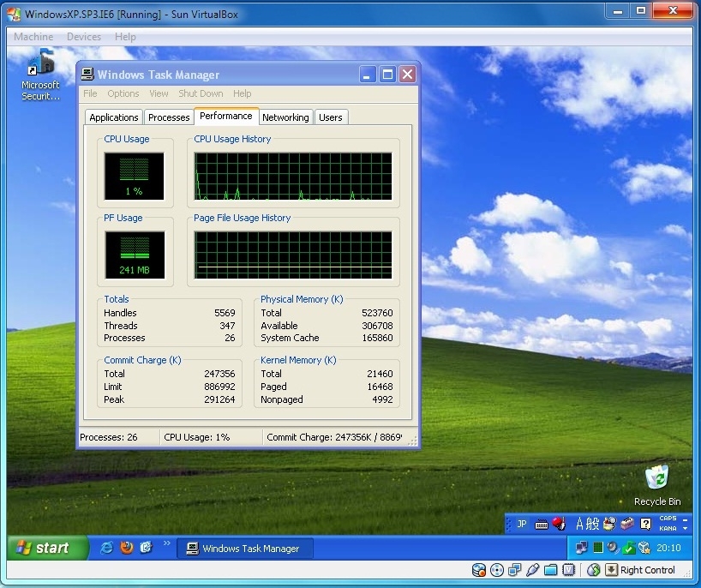Screen dimensions: 701x588
Task: Click the Physical Memory Total 523760
Action: click(x=377, y=313)
